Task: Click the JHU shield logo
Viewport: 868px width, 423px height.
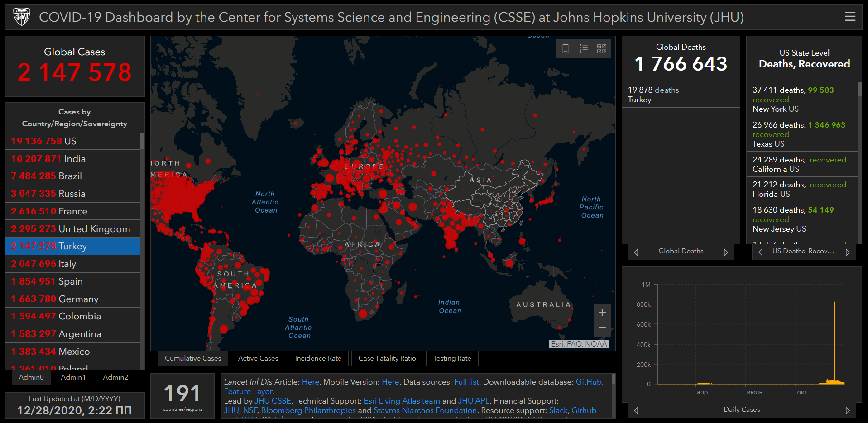Action: coord(22,17)
